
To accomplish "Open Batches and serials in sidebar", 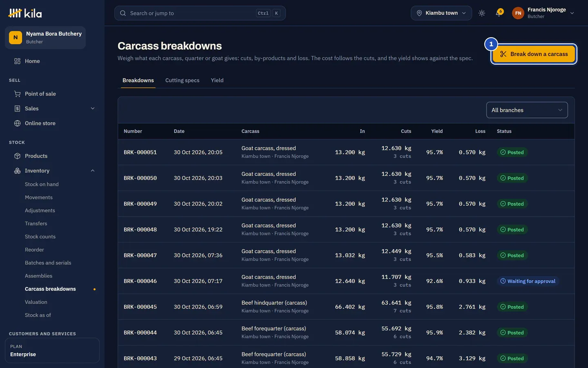I will coord(48,263).
